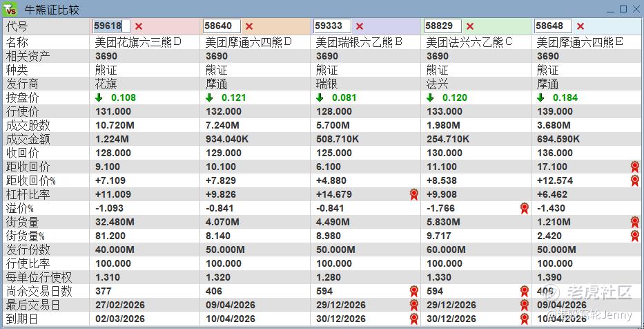Click the last trading date 27/02/2026
Image resolution: width=644 pixels, height=329 pixels.
pos(120,305)
